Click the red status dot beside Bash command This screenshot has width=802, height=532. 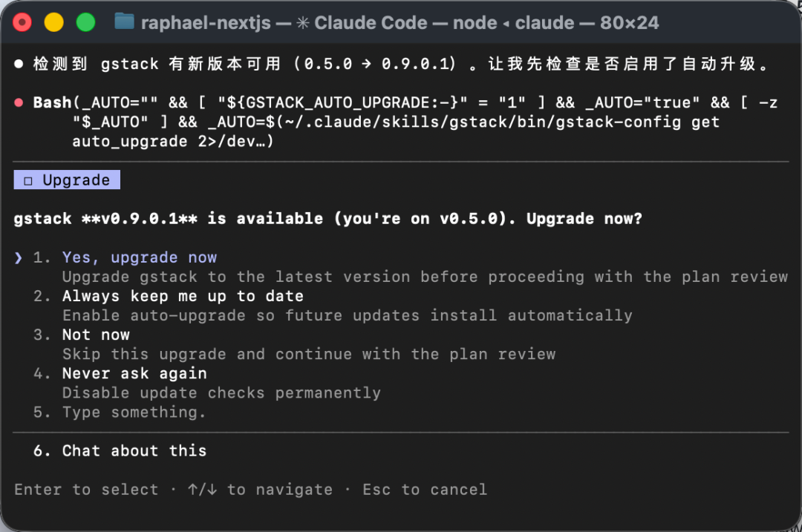pyautogui.click(x=19, y=102)
